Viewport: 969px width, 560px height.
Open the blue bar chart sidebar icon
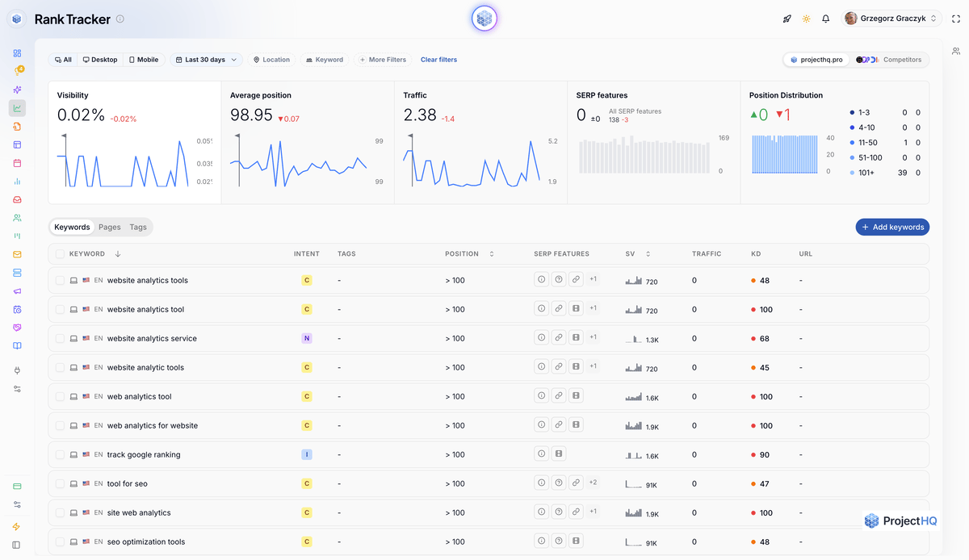click(17, 182)
